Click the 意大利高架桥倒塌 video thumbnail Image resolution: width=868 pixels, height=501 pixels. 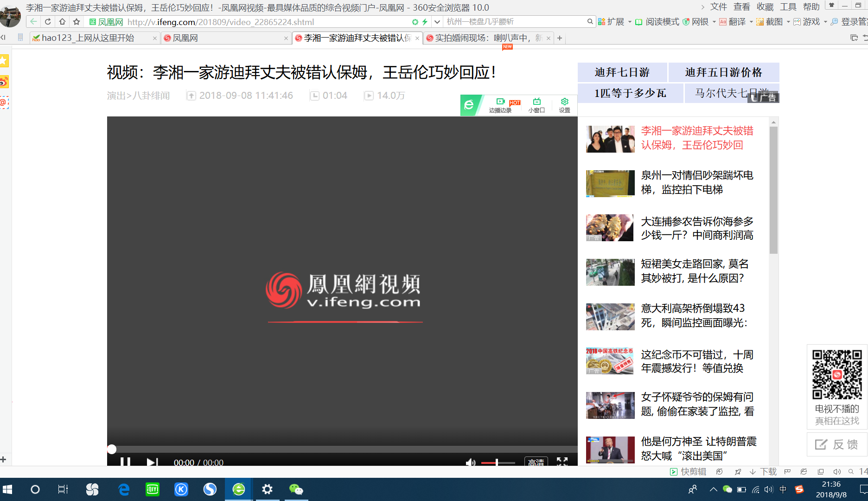click(610, 317)
